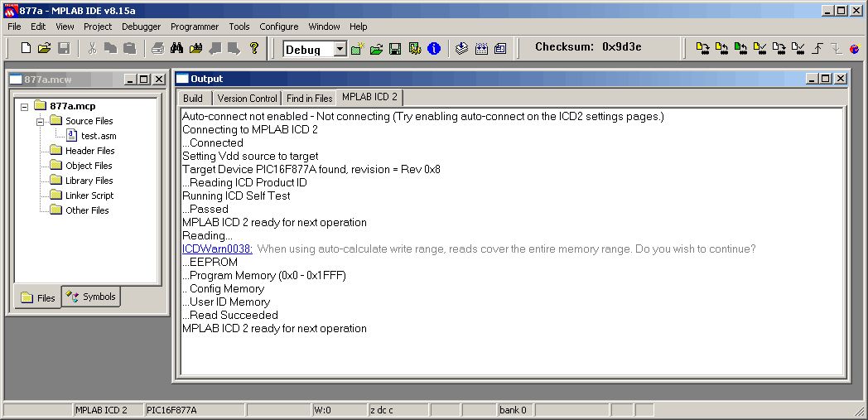The width and height of the screenshot is (868, 420).
Task: Click the Reset and Connect to ICD icon
Action: tap(855, 49)
